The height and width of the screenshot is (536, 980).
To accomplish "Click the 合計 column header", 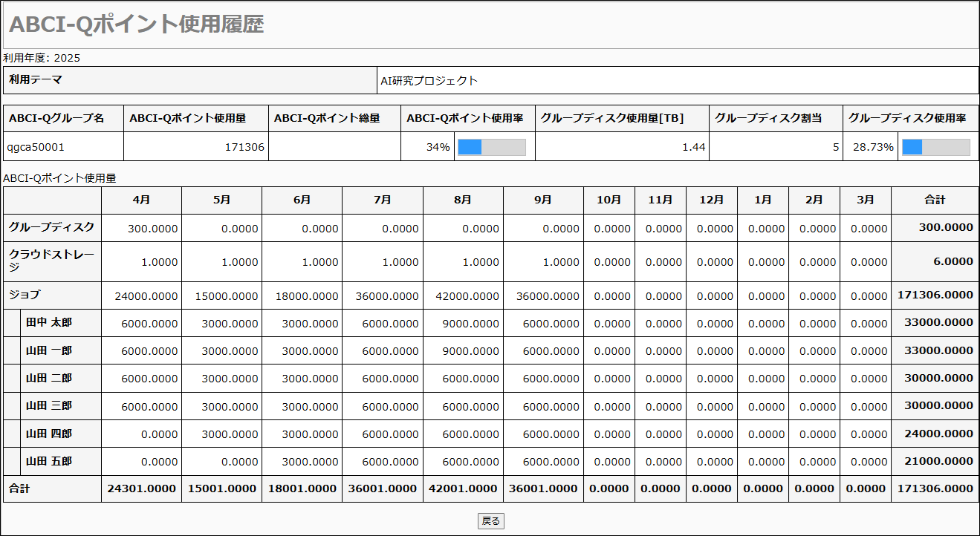I will coord(935,200).
